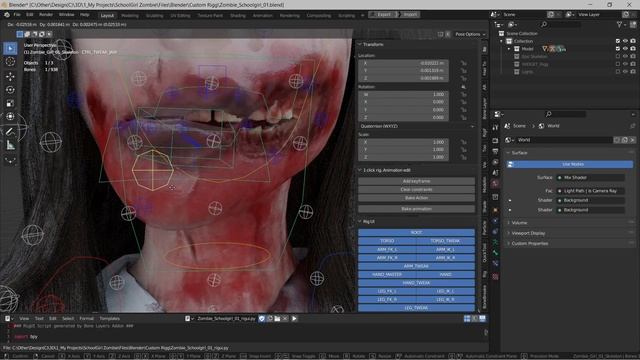Screen dimensions: 640x360
Task: Open the World properties tab icon
Action: pyautogui.click(x=495, y=183)
